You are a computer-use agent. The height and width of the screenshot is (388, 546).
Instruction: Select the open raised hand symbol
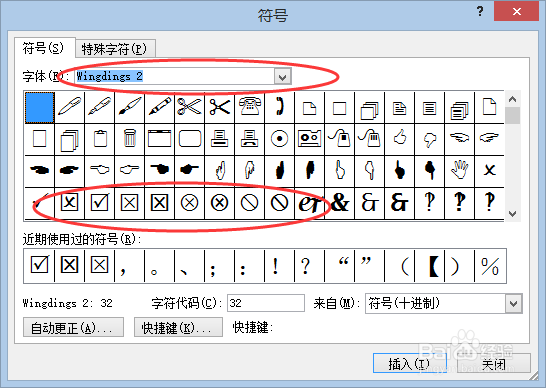coord(459,170)
